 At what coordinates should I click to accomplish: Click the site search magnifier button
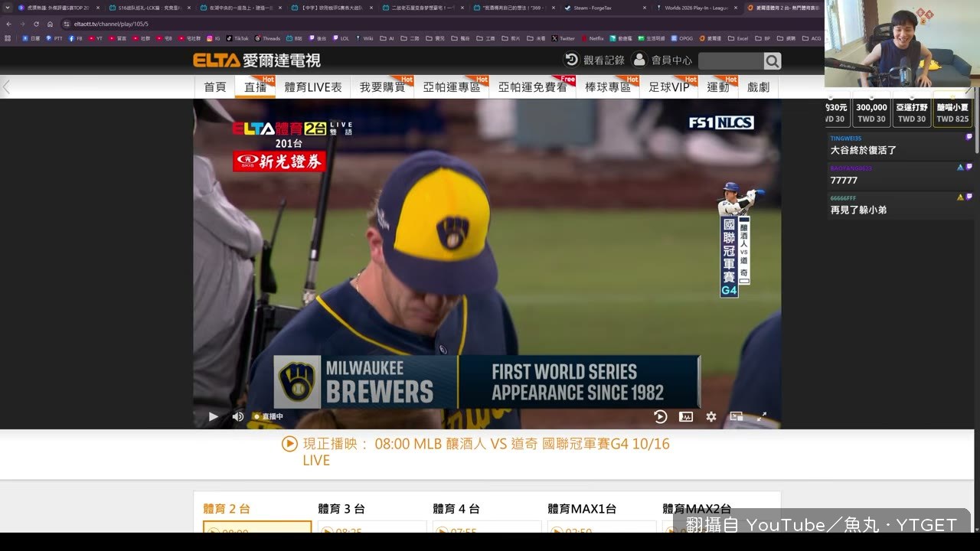coord(773,61)
